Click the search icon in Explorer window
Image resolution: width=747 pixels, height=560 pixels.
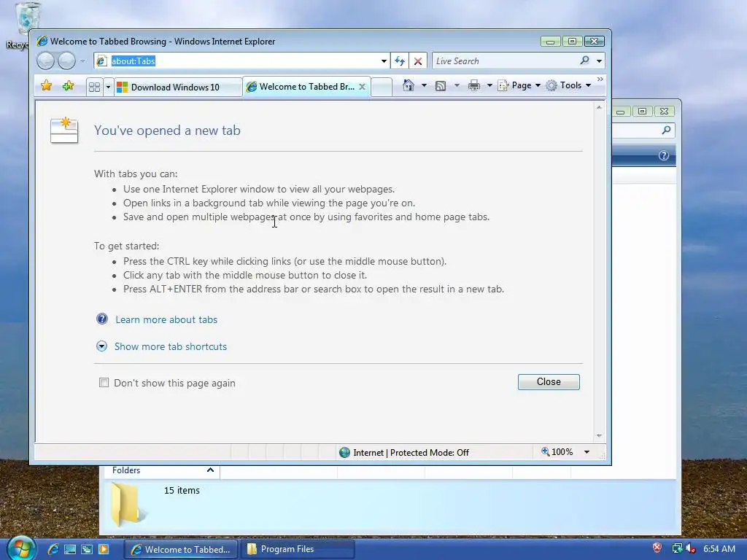(667, 130)
